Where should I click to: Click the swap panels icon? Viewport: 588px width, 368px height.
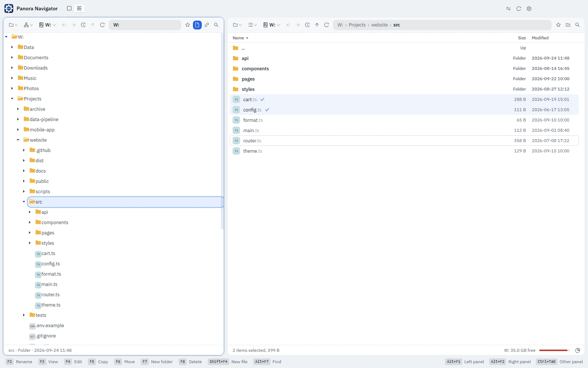(x=508, y=8)
